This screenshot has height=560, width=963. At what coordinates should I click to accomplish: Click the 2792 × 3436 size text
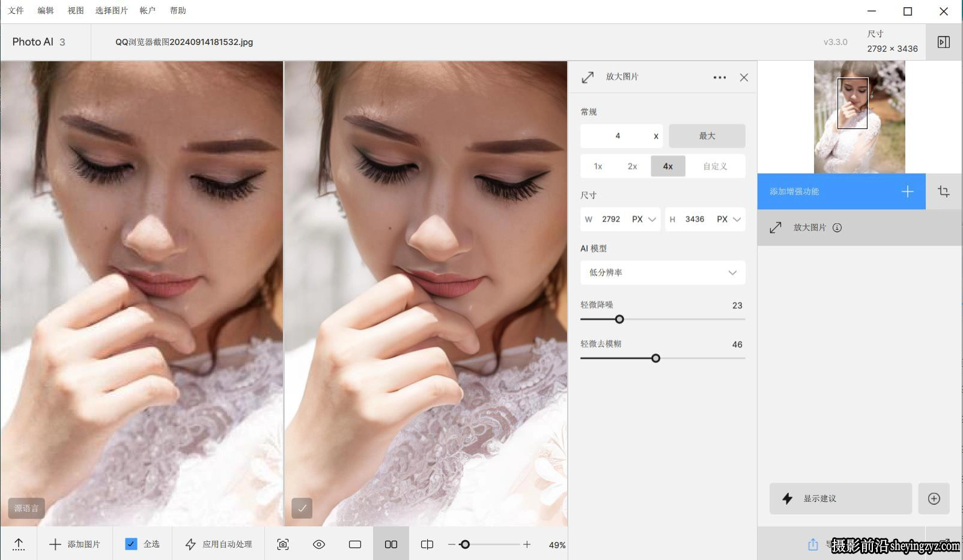point(892,49)
